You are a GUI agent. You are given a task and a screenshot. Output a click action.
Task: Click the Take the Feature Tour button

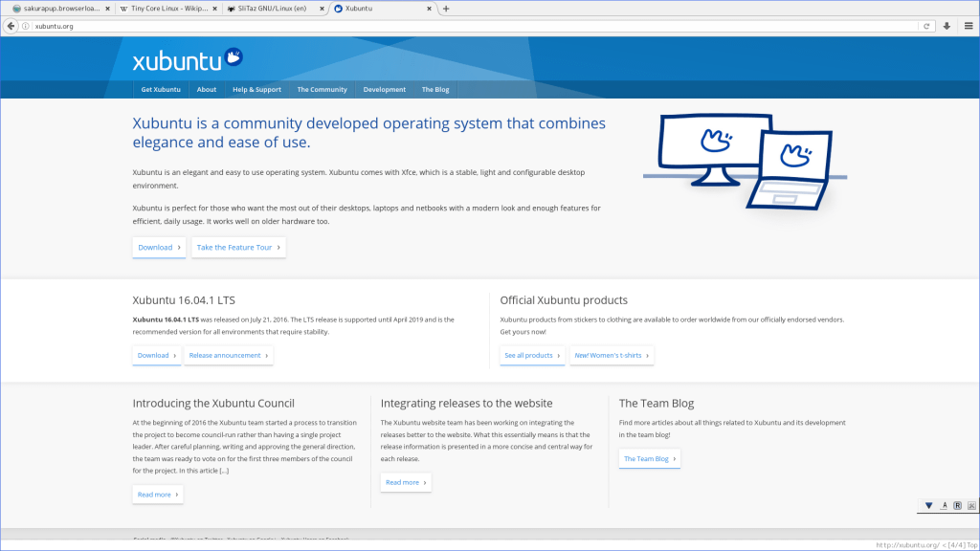238,247
